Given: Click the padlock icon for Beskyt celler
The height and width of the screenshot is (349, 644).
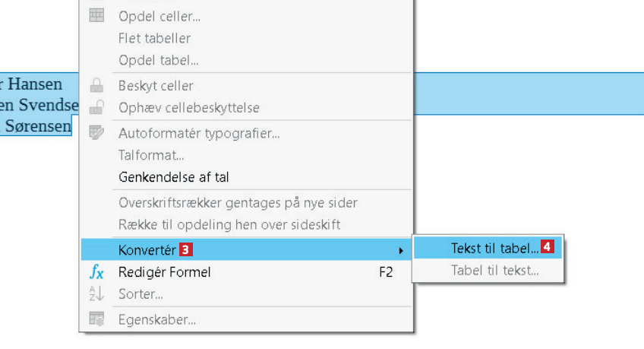Looking at the screenshot, I should click(96, 86).
